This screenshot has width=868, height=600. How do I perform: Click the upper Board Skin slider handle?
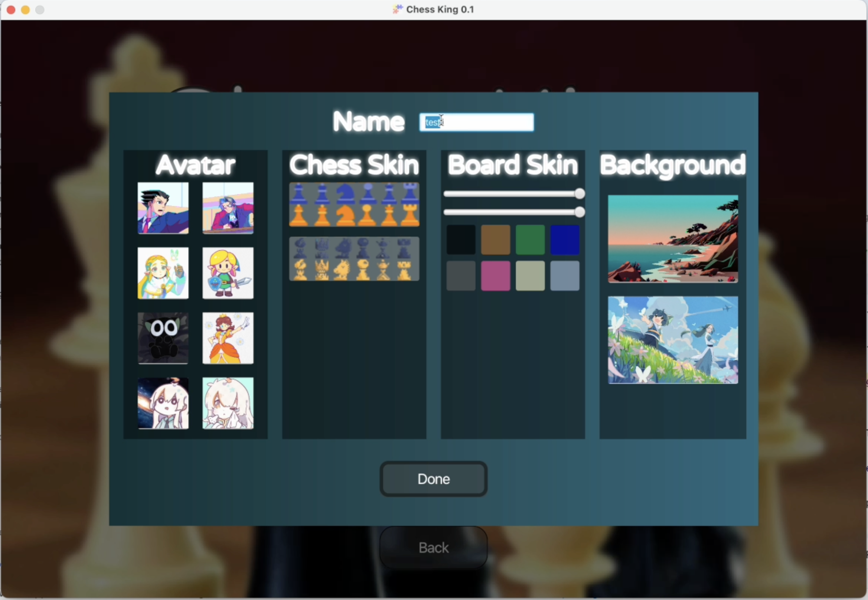pyautogui.click(x=580, y=194)
